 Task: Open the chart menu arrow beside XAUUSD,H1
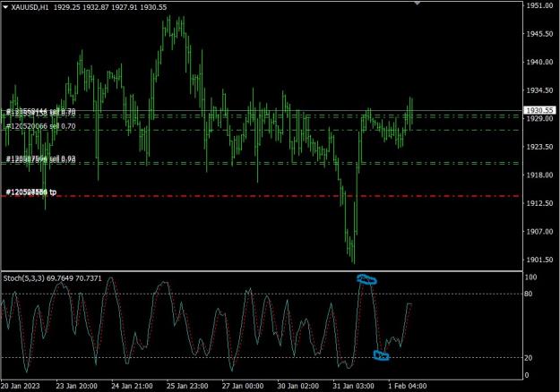coord(5,7)
